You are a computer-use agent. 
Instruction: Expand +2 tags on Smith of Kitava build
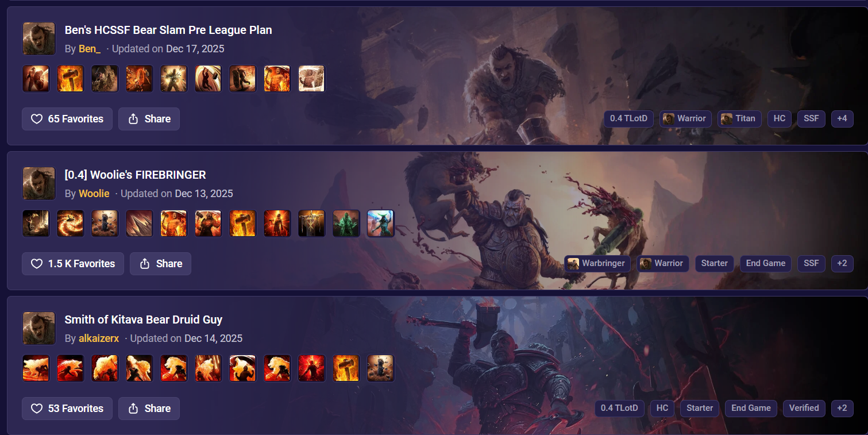pos(842,408)
